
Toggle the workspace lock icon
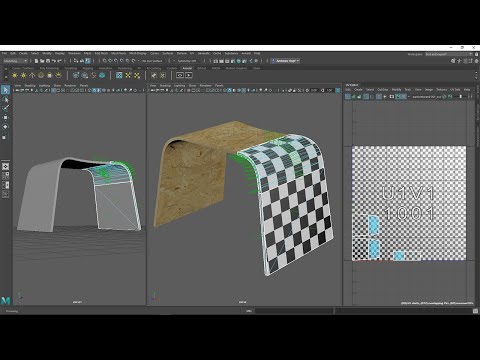tap(476, 54)
